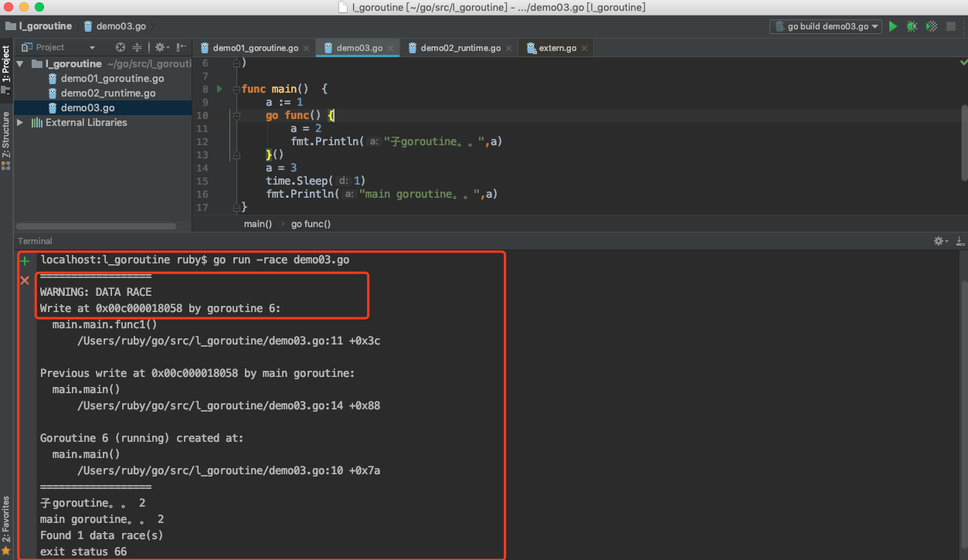Hide the Project tool window panel
The width and height of the screenshot is (968, 560).
181,47
